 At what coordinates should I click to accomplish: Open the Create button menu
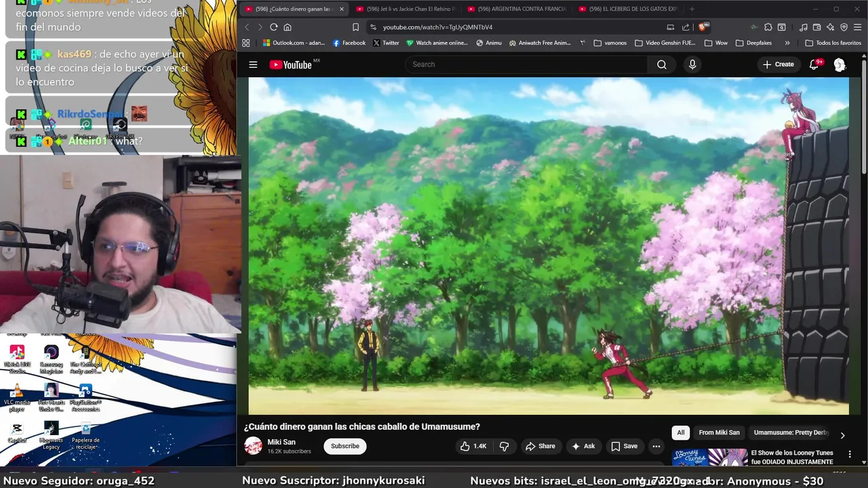(778, 64)
